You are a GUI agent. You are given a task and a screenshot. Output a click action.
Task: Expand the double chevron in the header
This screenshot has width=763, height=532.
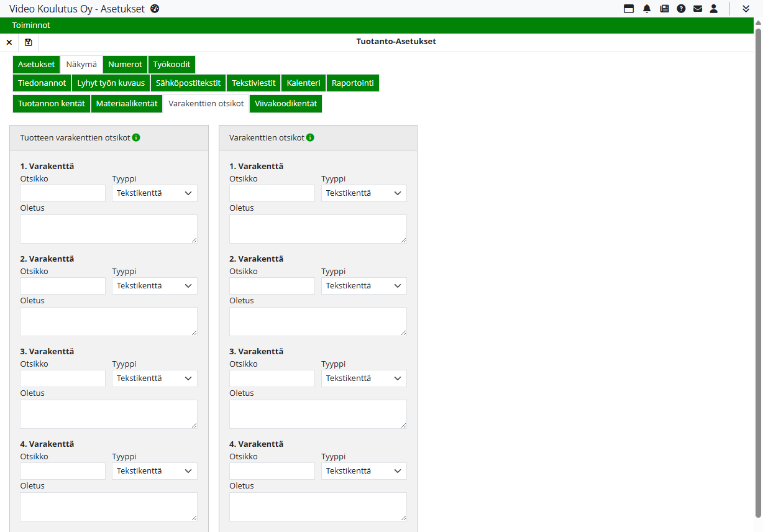pyautogui.click(x=746, y=9)
